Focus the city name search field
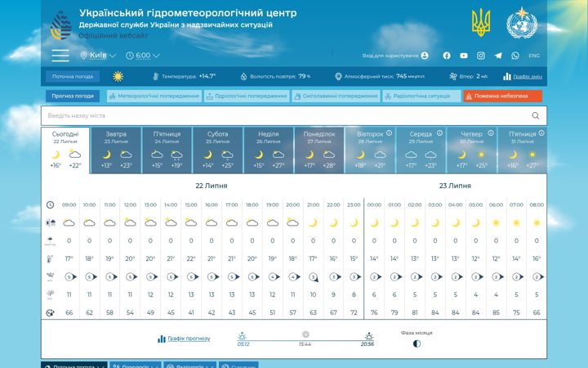Screen dimensions: 588x368 [x=294, y=115]
